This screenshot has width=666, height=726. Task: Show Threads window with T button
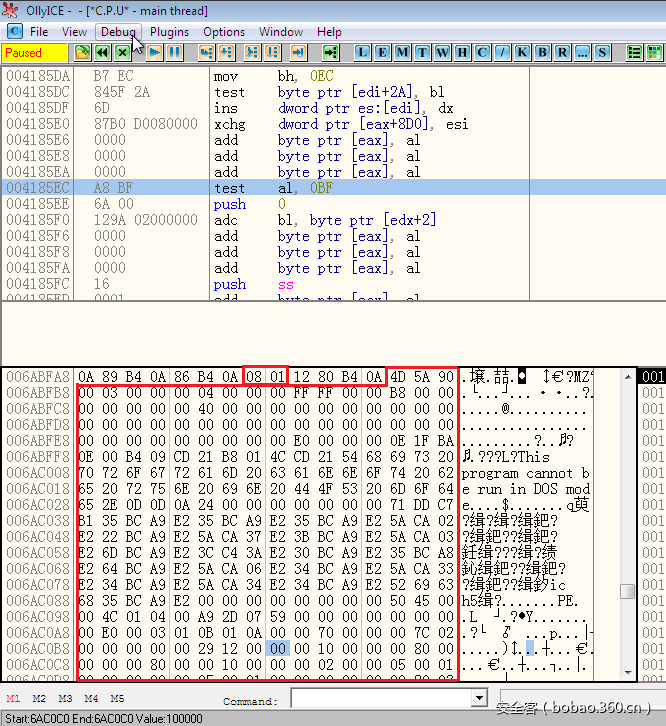pos(422,52)
